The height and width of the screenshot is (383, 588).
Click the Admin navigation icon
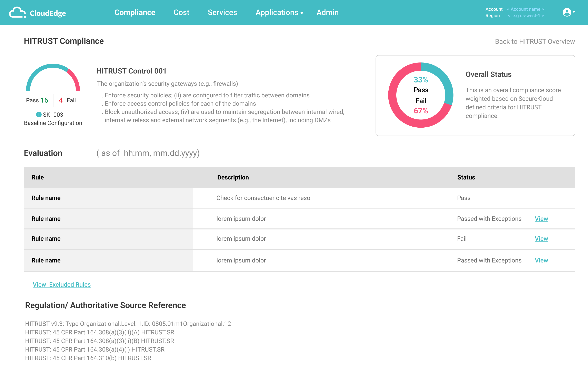point(327,12)
